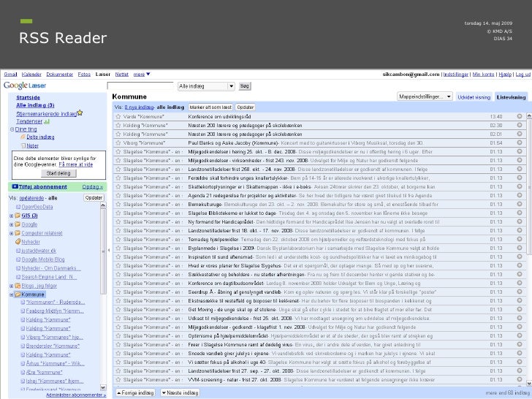Viewport: 532px width, 399px height.
Task: Click round go-to icon on Børnekulturuge row
Action: [520, 205]
